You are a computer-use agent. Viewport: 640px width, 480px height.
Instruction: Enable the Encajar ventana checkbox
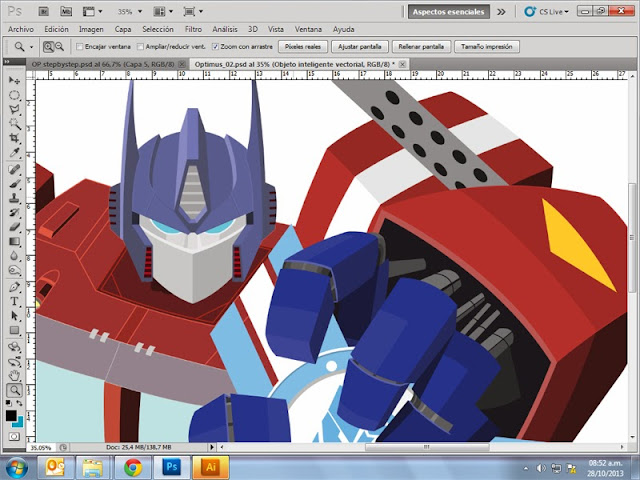[79, 47]
